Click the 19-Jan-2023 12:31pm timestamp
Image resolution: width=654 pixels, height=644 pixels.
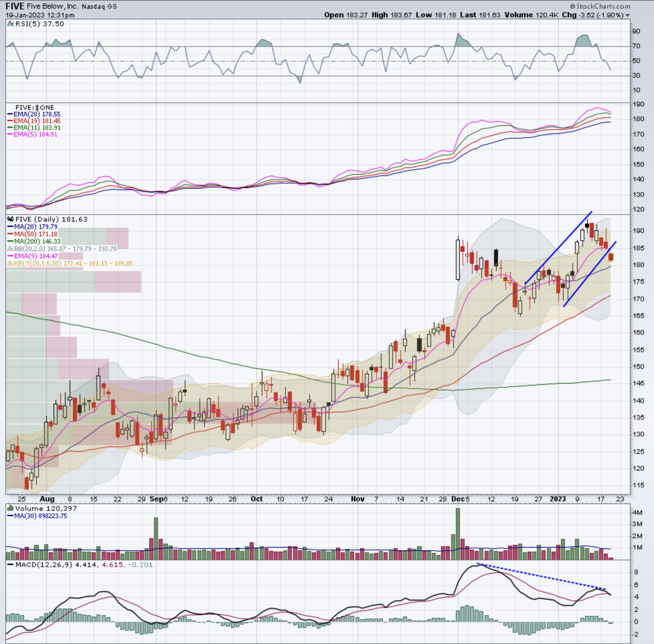(40, 15)
